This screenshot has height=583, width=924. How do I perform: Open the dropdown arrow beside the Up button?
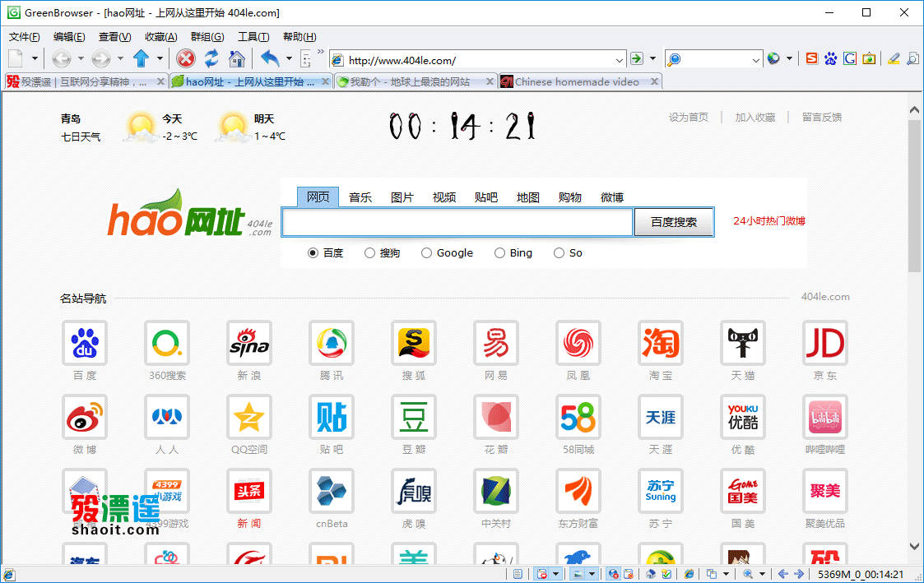[160, 58]
